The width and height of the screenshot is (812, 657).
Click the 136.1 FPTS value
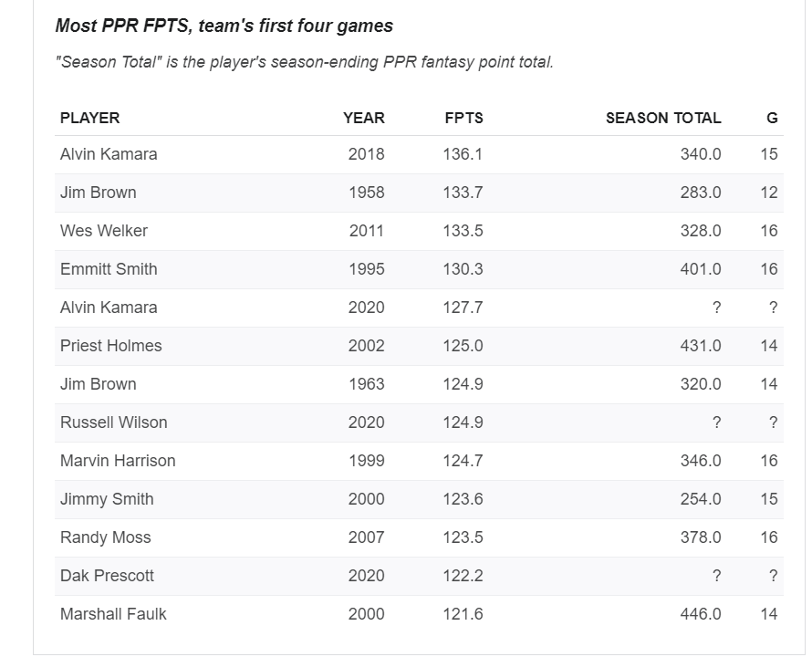[463, 154]
